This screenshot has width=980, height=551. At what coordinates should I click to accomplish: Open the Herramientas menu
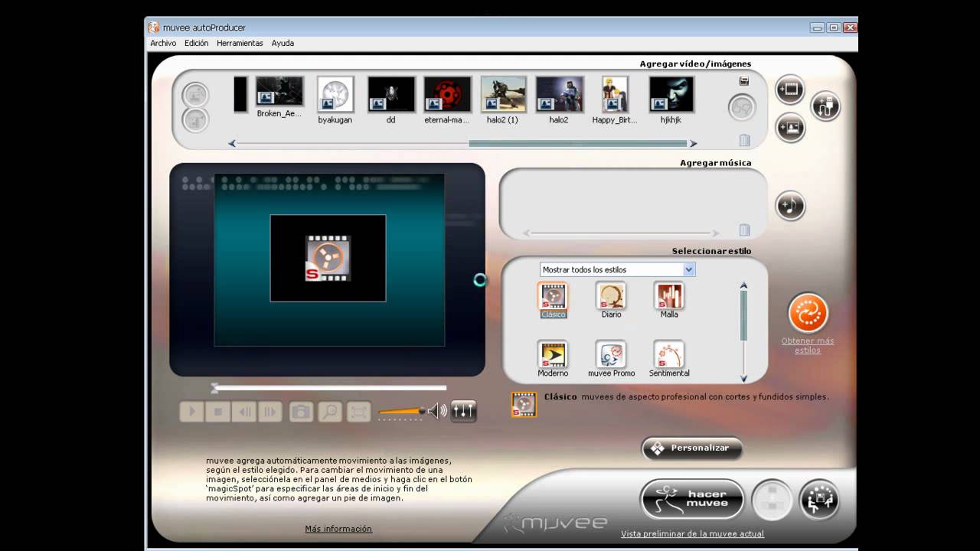click(240, 44)
